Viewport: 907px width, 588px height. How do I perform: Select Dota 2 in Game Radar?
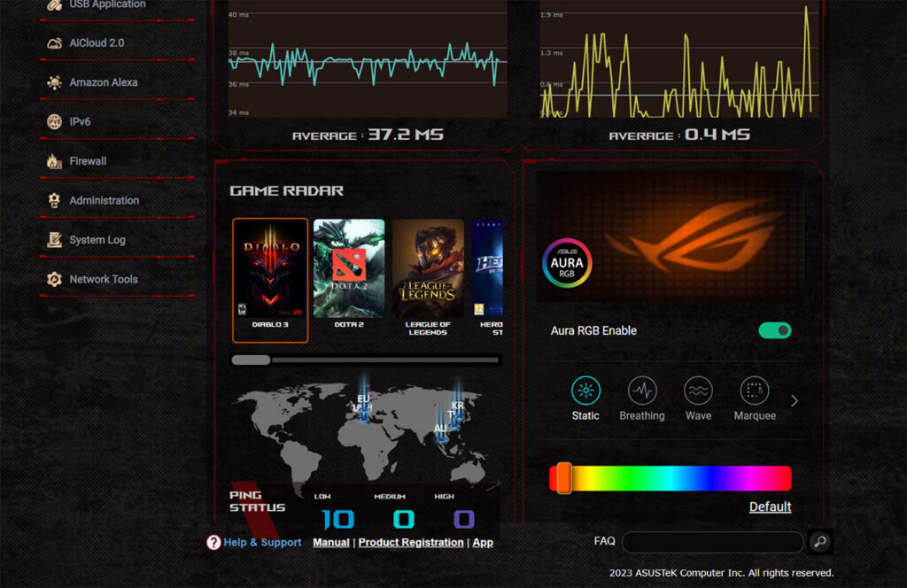click(348, 270)
